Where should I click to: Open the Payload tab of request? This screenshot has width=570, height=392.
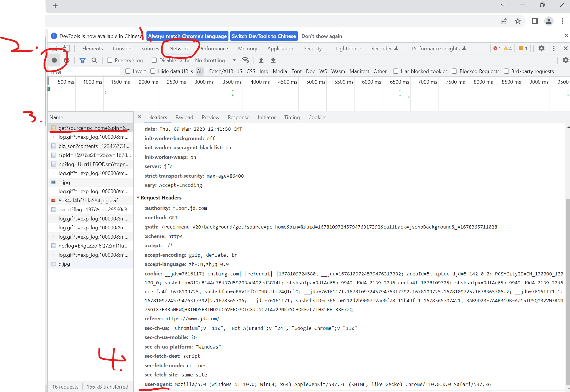coord(184,117)
